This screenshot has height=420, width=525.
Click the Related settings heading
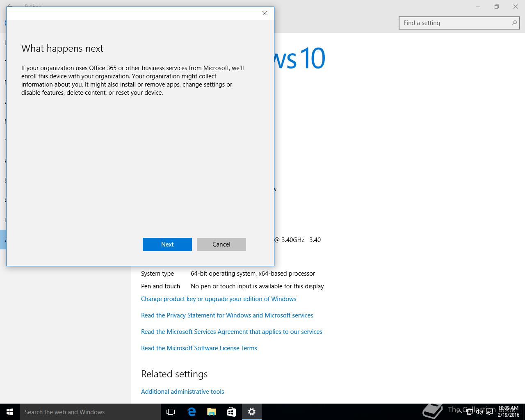pos(174,374)
